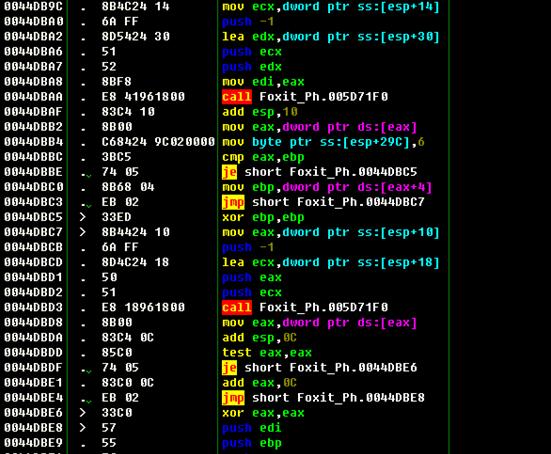Click mov byte ptr ss:[esp+29C],6 instruction
This screenshot has height=454, width=551.
(x=323, y=142)
